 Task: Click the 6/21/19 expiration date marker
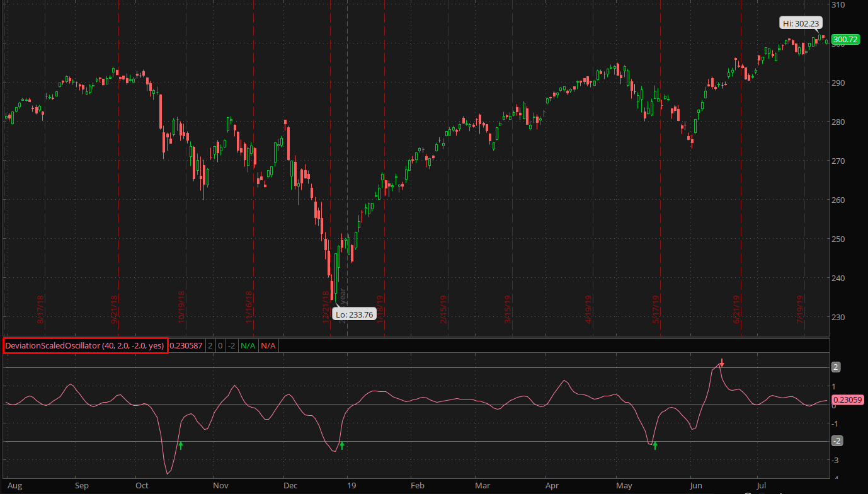pyautogui.click(x=738, y=310)
